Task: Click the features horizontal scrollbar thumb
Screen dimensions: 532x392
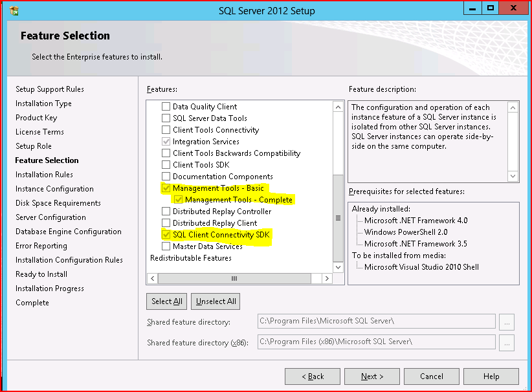Action: click(234, 278)
